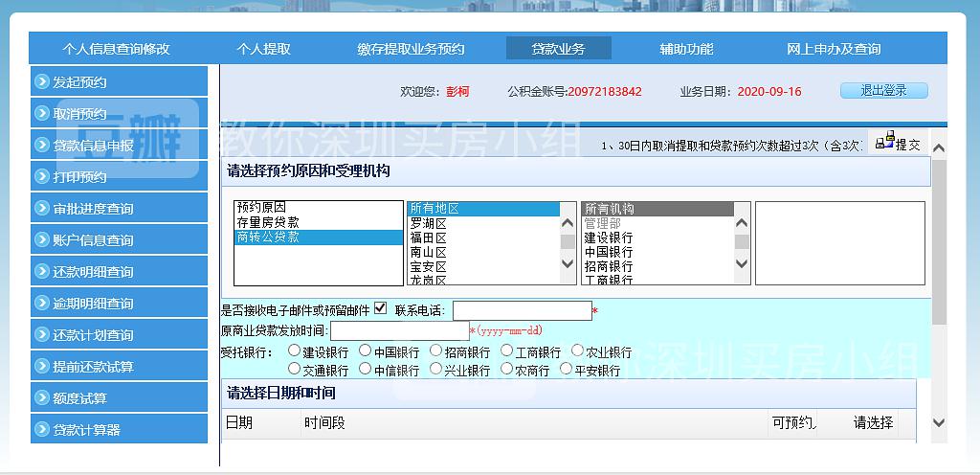Click arrow icon next to 审批进度查询

[x=42, y=208]
